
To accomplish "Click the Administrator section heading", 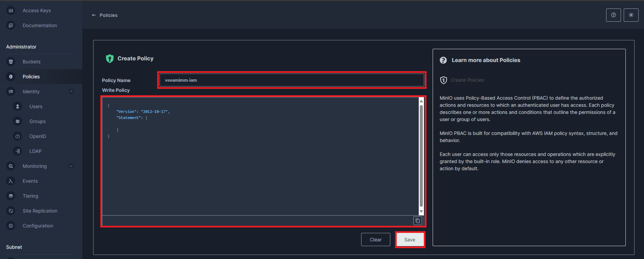I will coord(21,47).
